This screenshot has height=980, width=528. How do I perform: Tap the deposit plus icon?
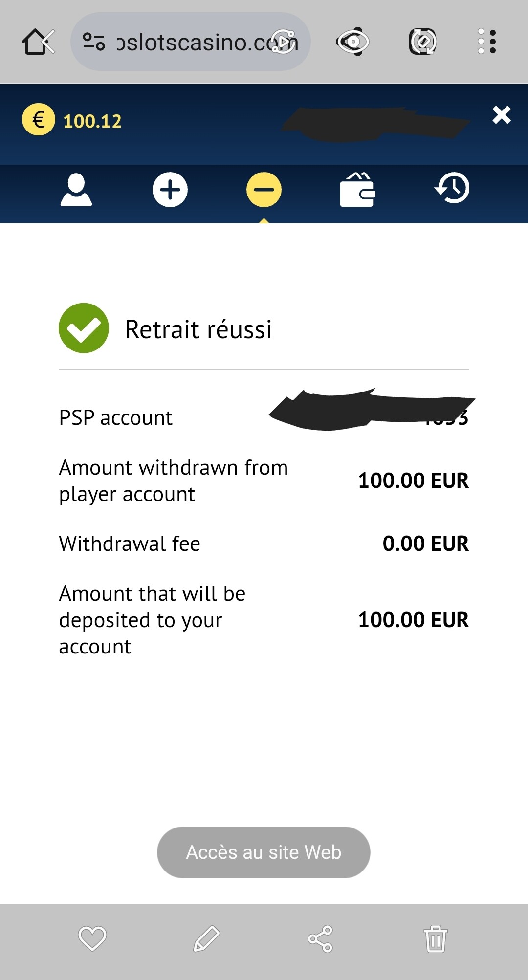(170, 190)
